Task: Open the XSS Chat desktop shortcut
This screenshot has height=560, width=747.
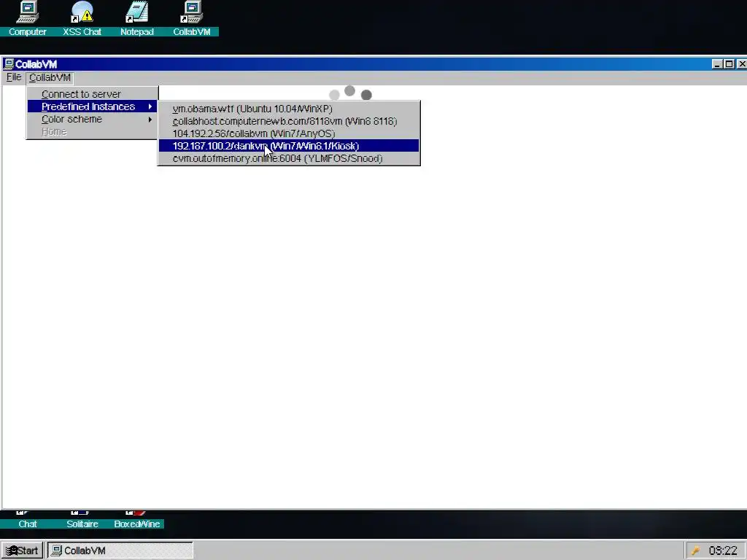Action: point(82,18)
